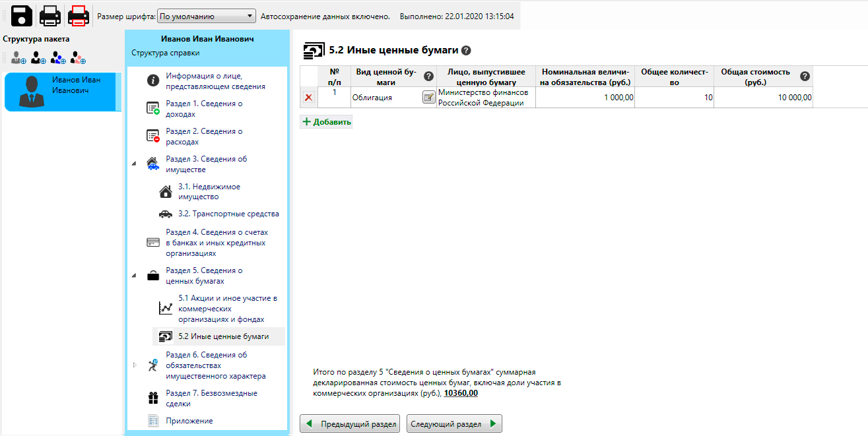The height and width of the screenshot is (436, 868).
Task: Click the Автосохранение данных включено status text
Action: [325, 16]
